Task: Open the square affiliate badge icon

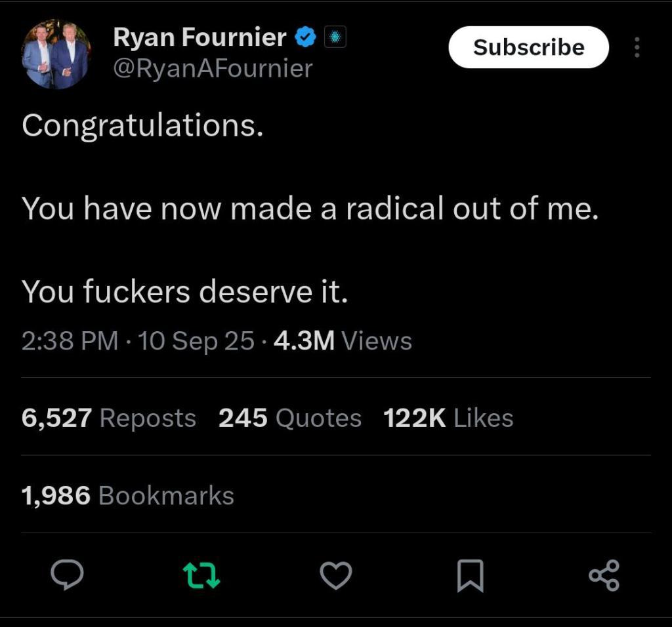Action: tap(335, 37)
